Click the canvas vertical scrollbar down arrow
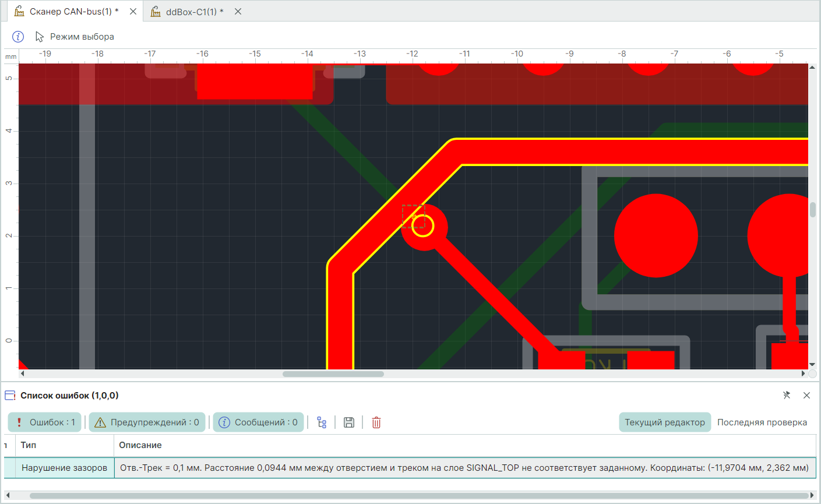 coord(812,365)
